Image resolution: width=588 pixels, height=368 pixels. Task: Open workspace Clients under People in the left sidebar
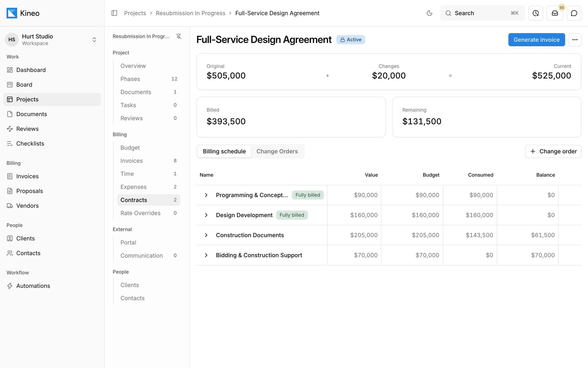(52, 239)
